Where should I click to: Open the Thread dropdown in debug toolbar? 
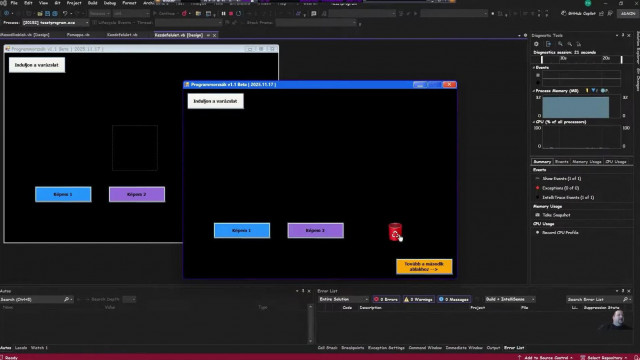pyautogui.click(x=188, y=23)
